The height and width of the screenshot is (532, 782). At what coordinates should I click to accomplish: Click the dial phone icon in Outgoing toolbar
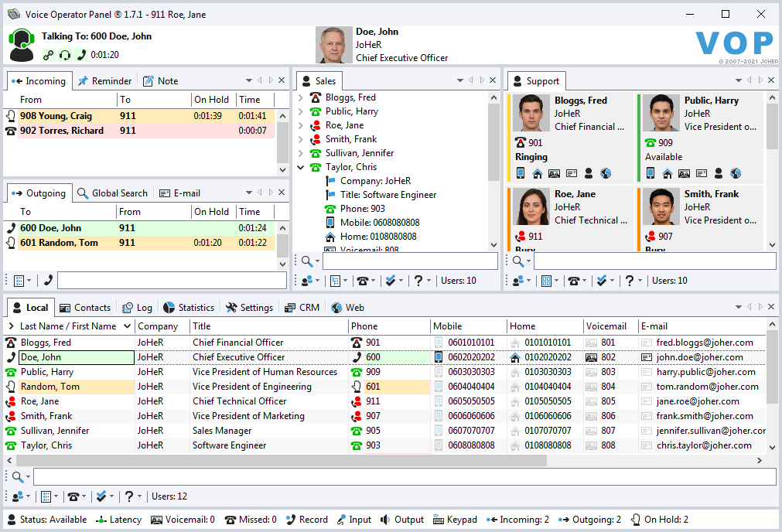pos(48,281)
